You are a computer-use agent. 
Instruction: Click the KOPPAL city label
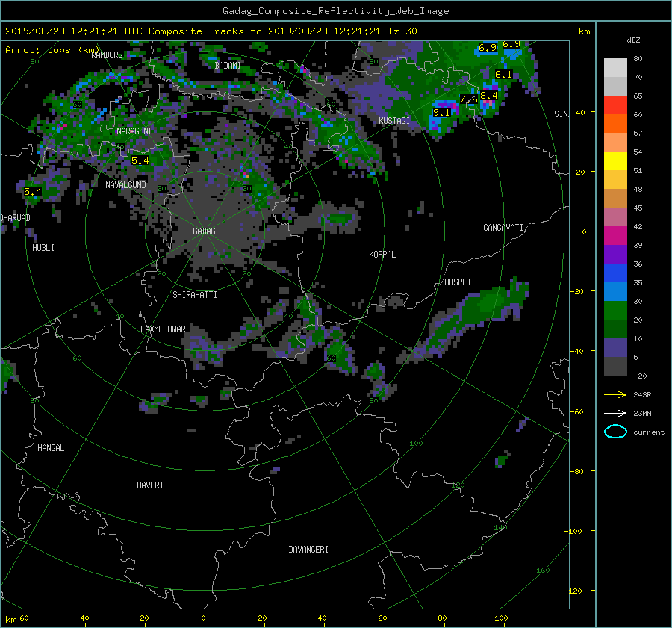[382, 255]
